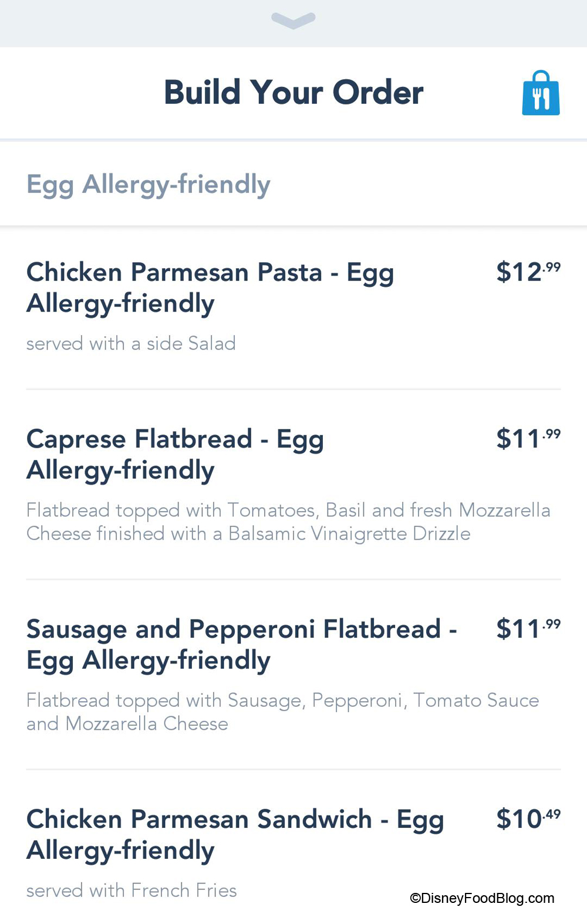Click the Sausage, Pepperoni, Tomato Sauce description
Viewport: 587px width, 924px height.
coord(282,712)
